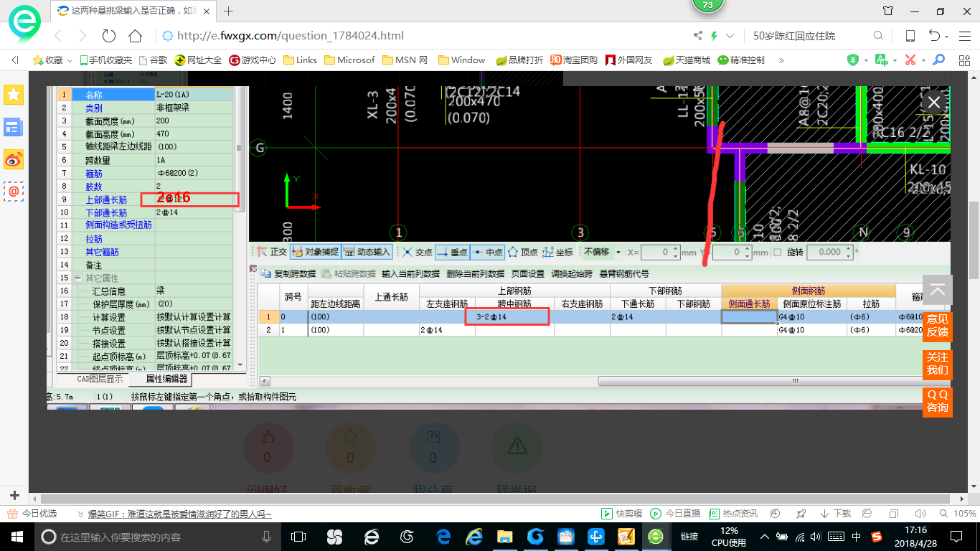The image size is (980, 551).
Task: Click 关注我们 orange button
Action: click(938, 364)
